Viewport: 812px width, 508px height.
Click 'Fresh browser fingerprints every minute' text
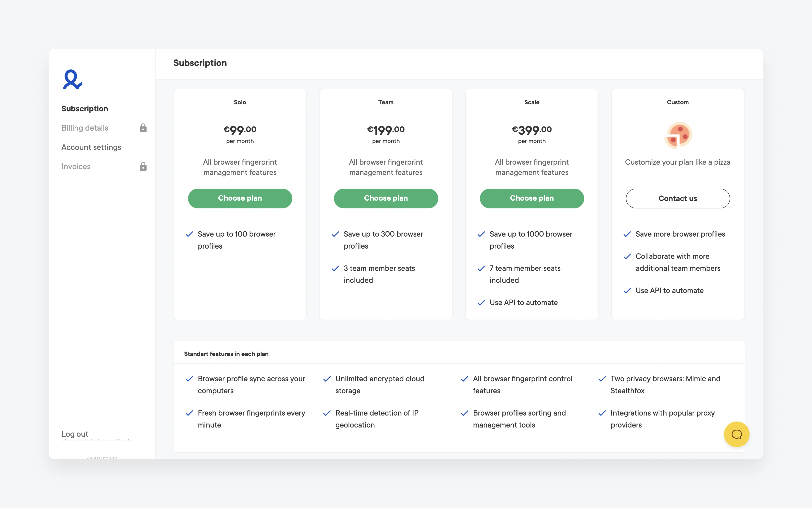click(251, 419)
